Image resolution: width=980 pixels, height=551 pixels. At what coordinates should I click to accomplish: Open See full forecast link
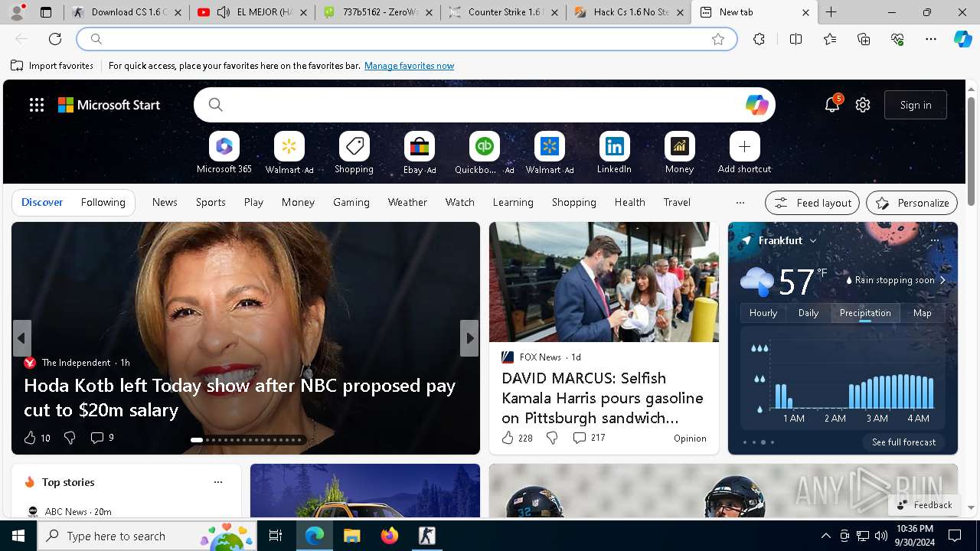pos(904,442)
